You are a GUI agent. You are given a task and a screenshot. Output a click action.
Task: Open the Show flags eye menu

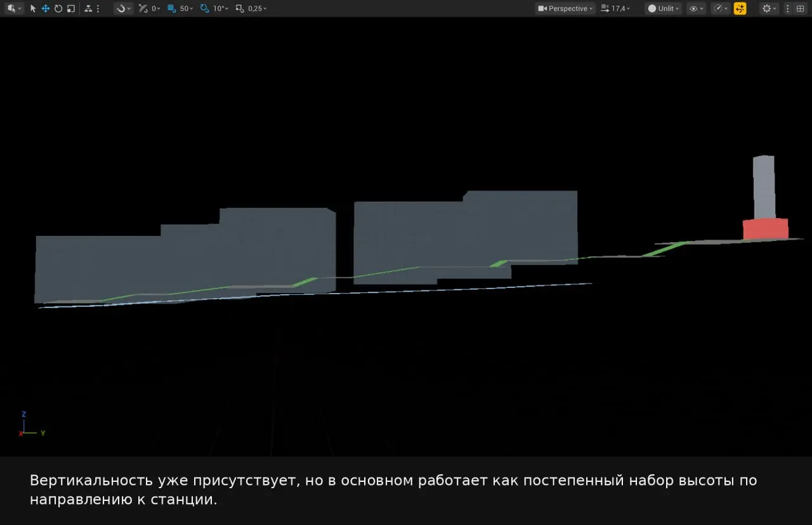point(697,8)
